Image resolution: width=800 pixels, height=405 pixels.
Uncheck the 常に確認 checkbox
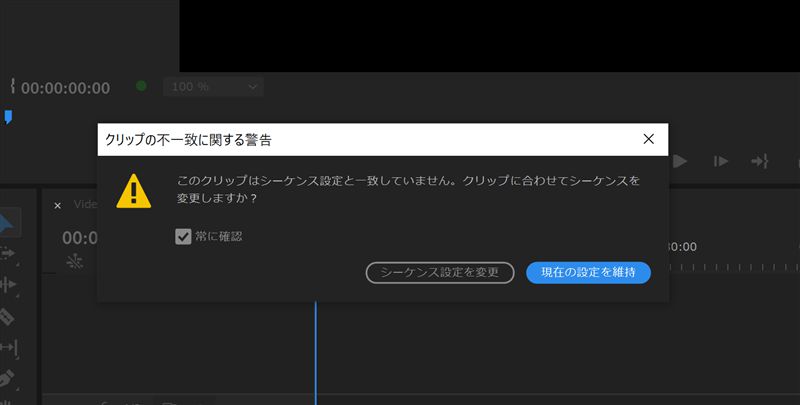point(183,237)
